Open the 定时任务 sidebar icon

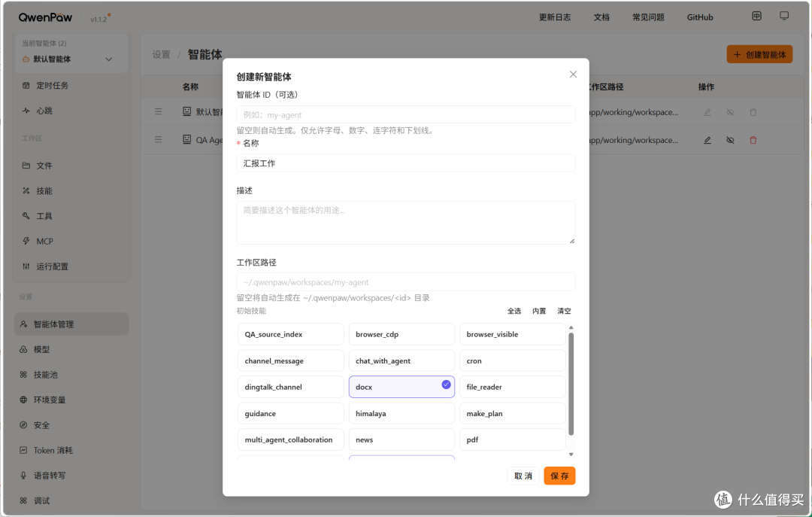(26, 86)
